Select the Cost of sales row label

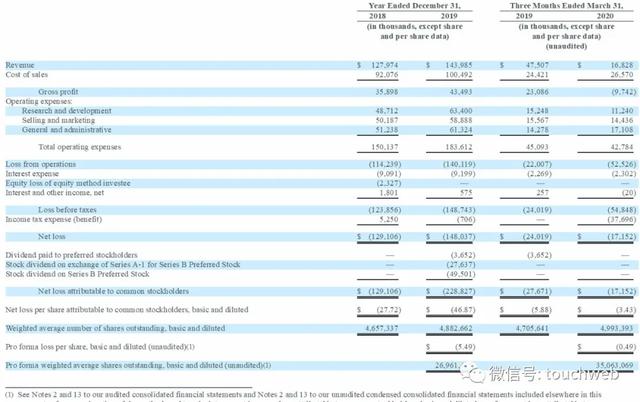point(28,73)
